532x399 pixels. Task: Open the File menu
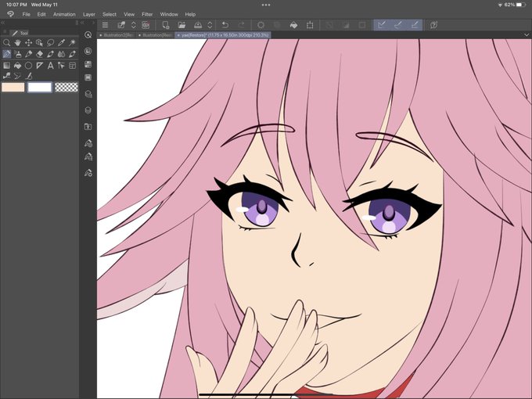26,14
